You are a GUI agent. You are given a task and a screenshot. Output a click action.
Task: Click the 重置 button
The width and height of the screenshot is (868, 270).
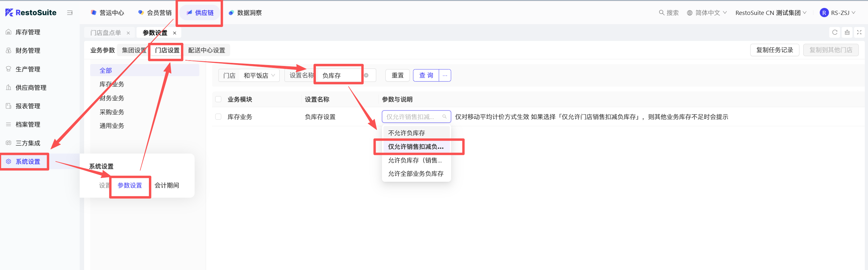tap(397, 76)
